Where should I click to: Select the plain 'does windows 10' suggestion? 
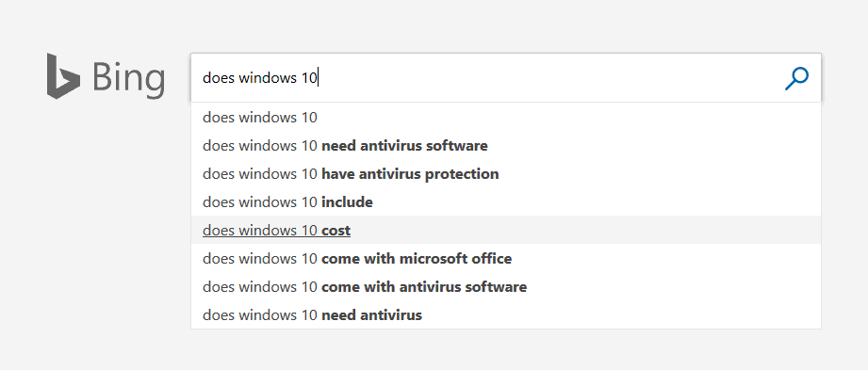click(505, 118)
